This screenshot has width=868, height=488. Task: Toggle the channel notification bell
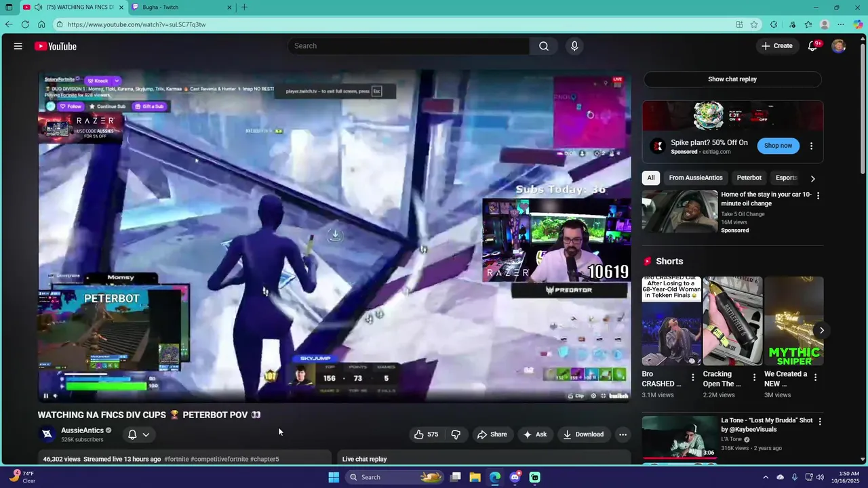coord(133,434)
